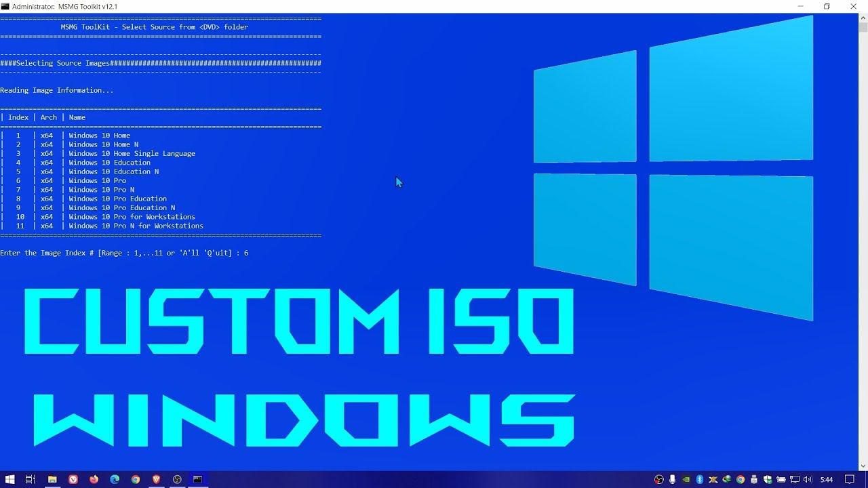Open Task View on the taskbar
Viewport: 868px width, 488px height.
pyautogui.click(x=31, y=479)
